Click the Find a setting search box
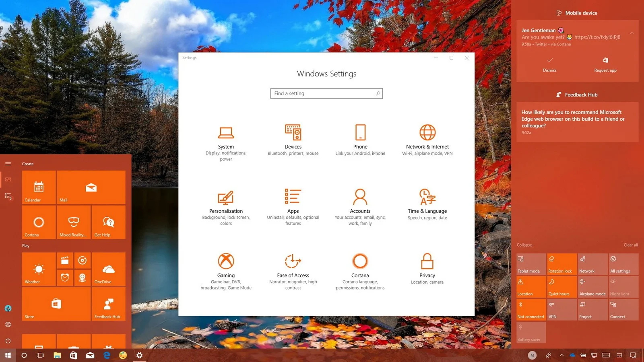The image size is (644, 362). click(326, 93)
